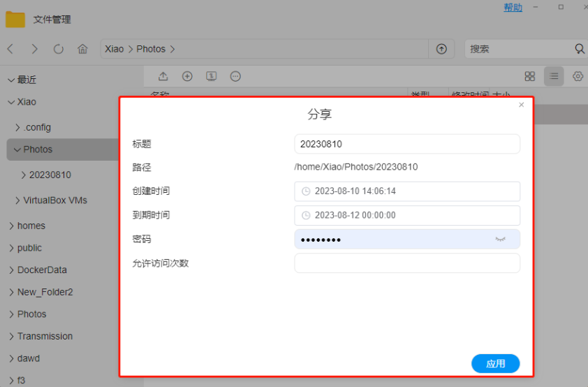The height and width of the screenshot is (387, 588).
Task: Open the 帮助 help link
Action: coord(513,7)
